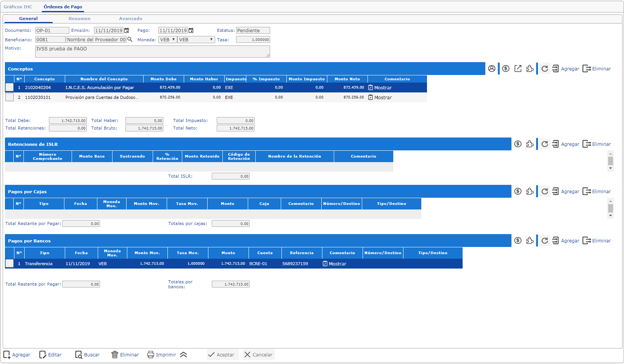Refresh the Retenciones de ISLR section
The image size is (624, 364).
point(544,144)
